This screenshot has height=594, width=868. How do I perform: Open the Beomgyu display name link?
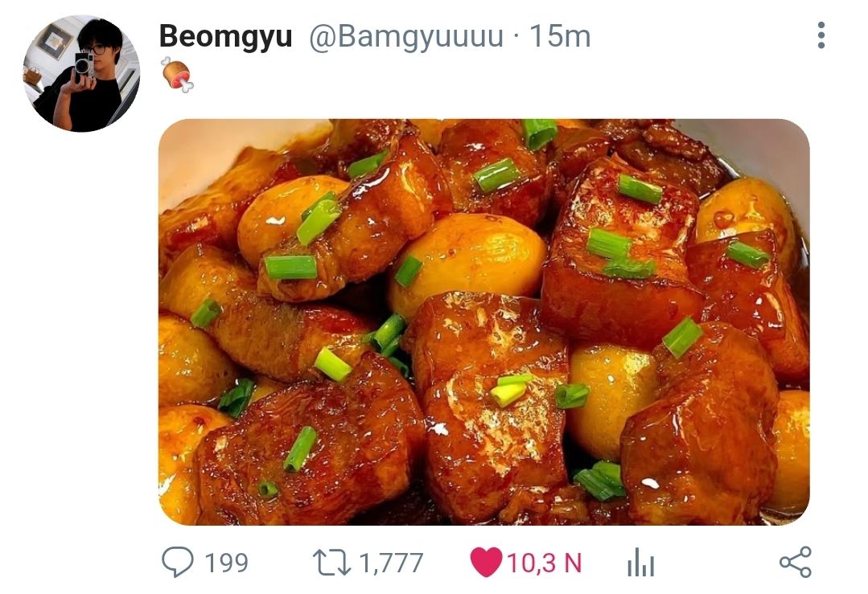tap(225, 36)
